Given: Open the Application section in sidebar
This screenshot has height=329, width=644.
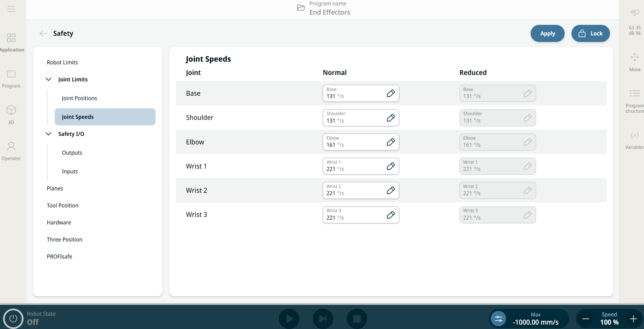Looking at the screenshot, I should [x=11, y=42].
